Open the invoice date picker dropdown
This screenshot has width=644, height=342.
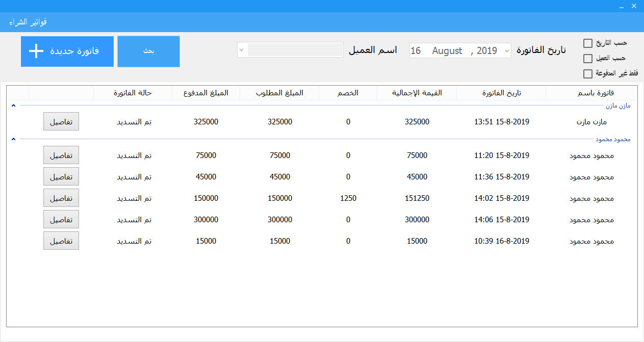tap(506, 50)
